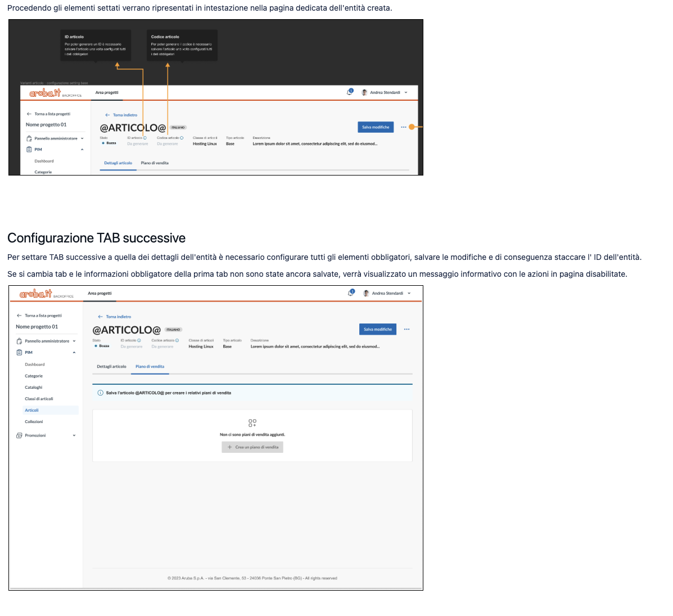Click the grid-plus icon above the empty plans message

point(252,422)
